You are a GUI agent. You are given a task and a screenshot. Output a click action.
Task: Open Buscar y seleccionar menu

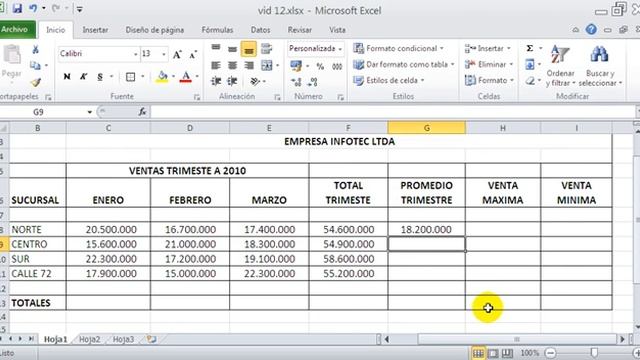pyautogui.click(x=600, y=65)
